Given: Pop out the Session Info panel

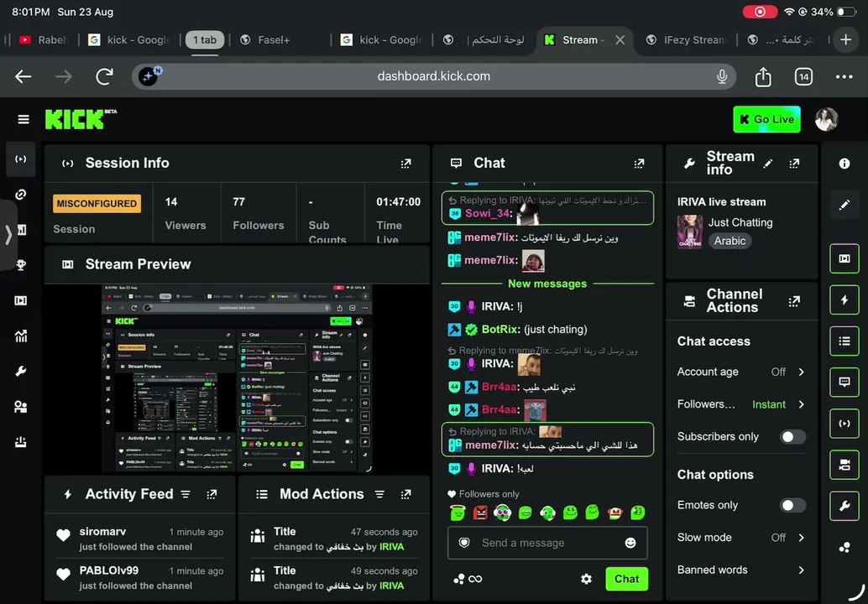Looking at the screenshot, I should [405, 164].
